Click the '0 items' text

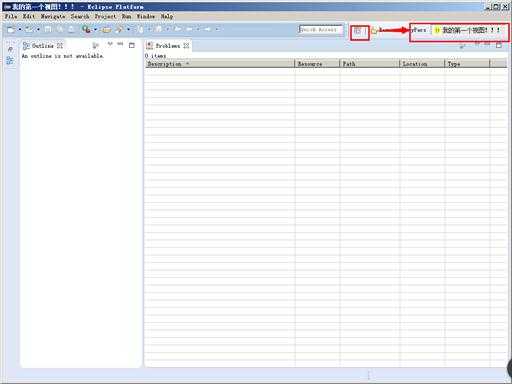tap(156, 56)
